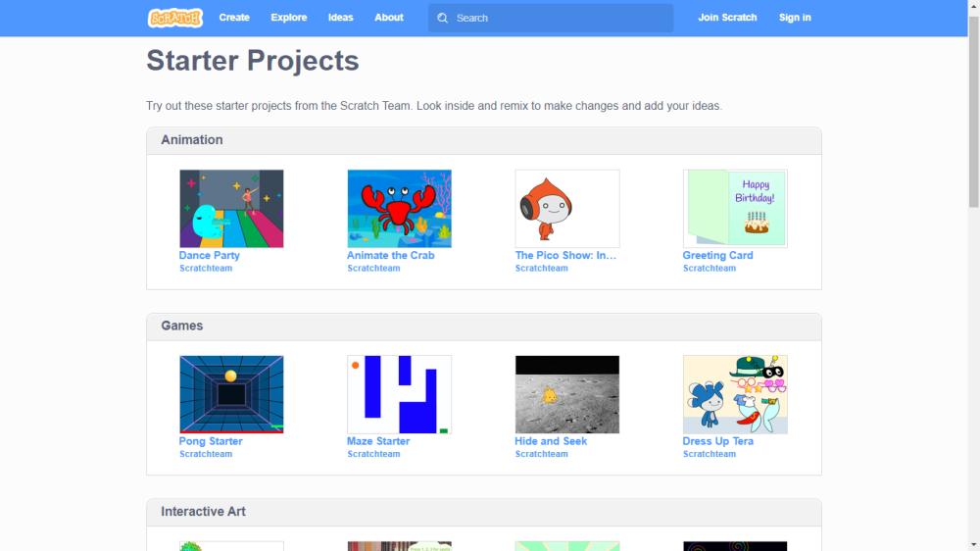The height and width of the screenshot is (551, 980).
Task: Open the Maze Starter thumbnail
Action: 400,394
